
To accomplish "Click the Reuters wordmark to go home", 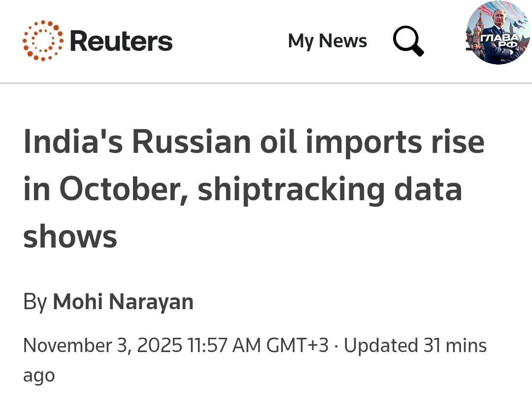I will [121, 41].
